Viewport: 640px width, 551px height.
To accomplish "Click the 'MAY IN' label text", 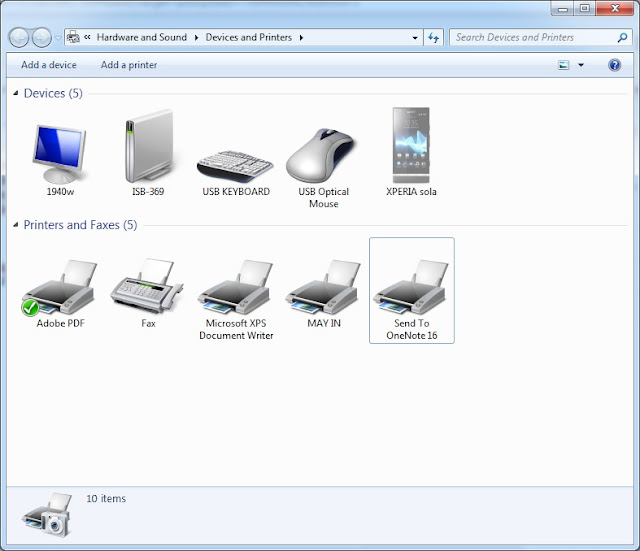I will 324,323.
